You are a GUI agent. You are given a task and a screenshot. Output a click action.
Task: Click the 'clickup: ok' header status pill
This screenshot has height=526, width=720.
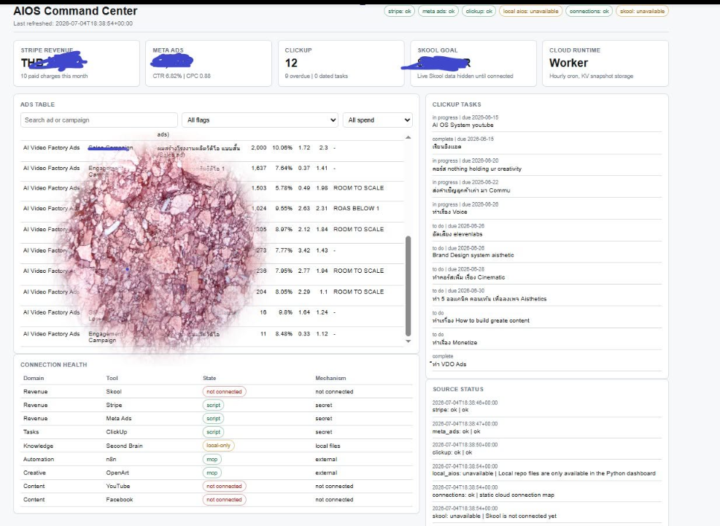coord(478,11)
